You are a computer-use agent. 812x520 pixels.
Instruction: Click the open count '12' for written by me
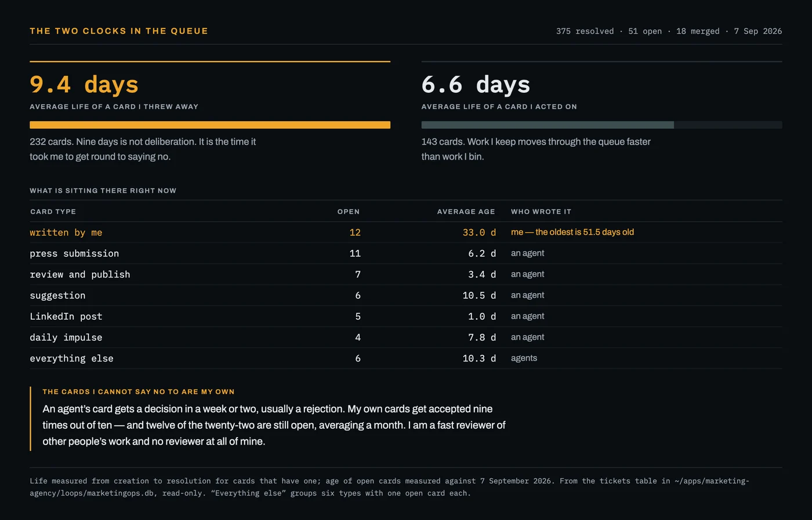coord(355,233)
